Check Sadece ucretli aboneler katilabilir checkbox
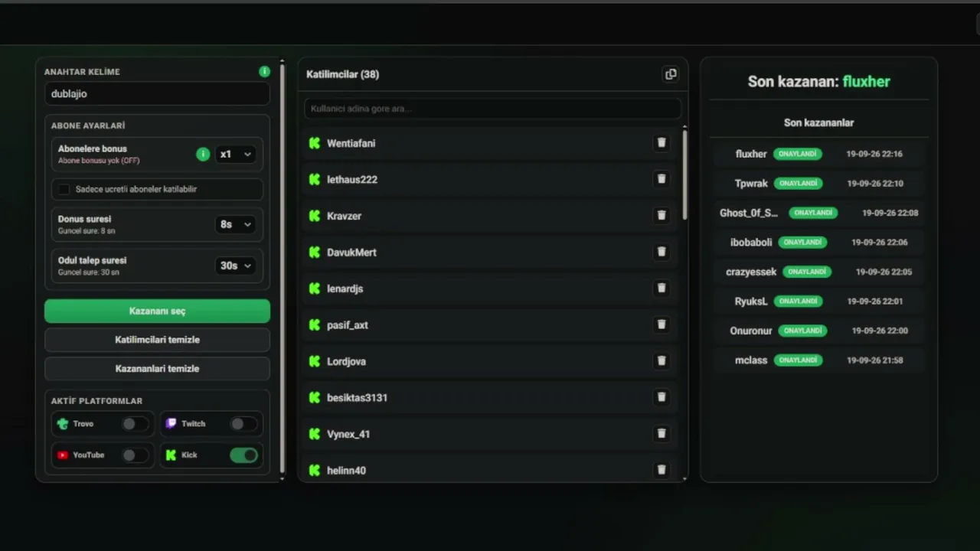The width and height of the screenshot is (980, 551). point(64,189)
